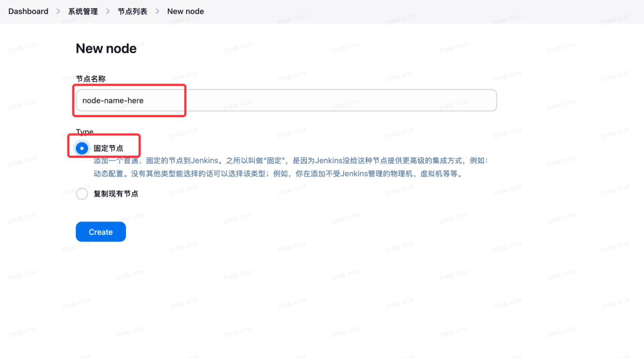Click the New node breadcrumb item

(185, 11)
